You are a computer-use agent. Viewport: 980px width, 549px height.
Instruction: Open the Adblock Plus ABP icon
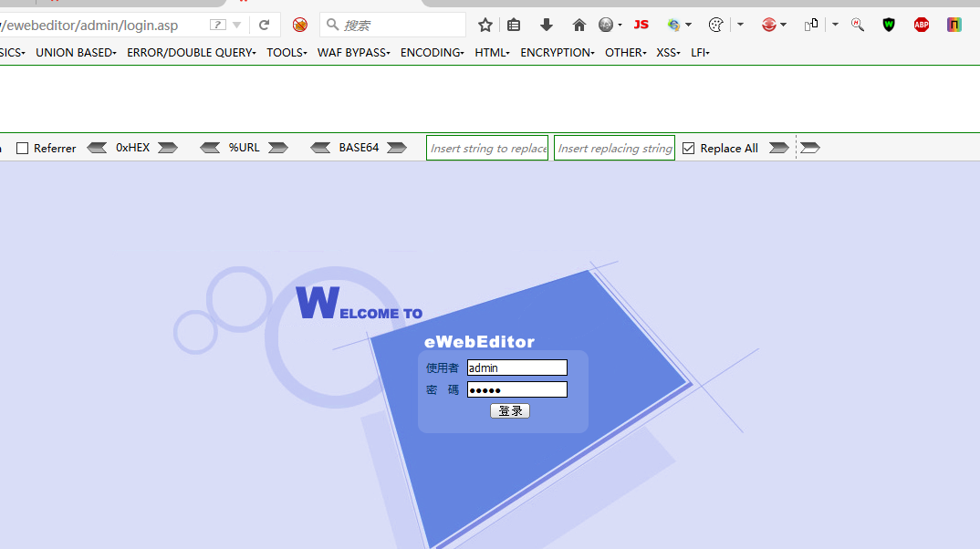(922, 25)
